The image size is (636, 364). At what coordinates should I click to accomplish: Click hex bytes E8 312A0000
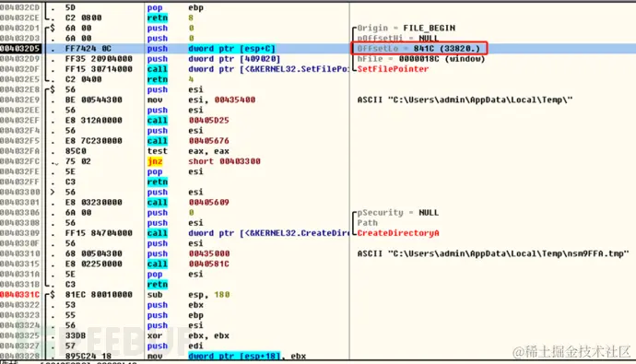point(93,121)
